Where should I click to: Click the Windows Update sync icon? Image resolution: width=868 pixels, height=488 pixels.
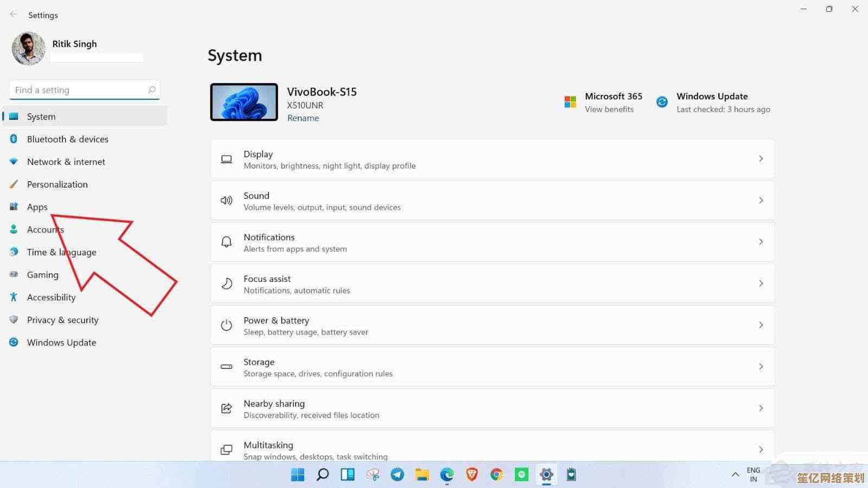click(662, 102)
